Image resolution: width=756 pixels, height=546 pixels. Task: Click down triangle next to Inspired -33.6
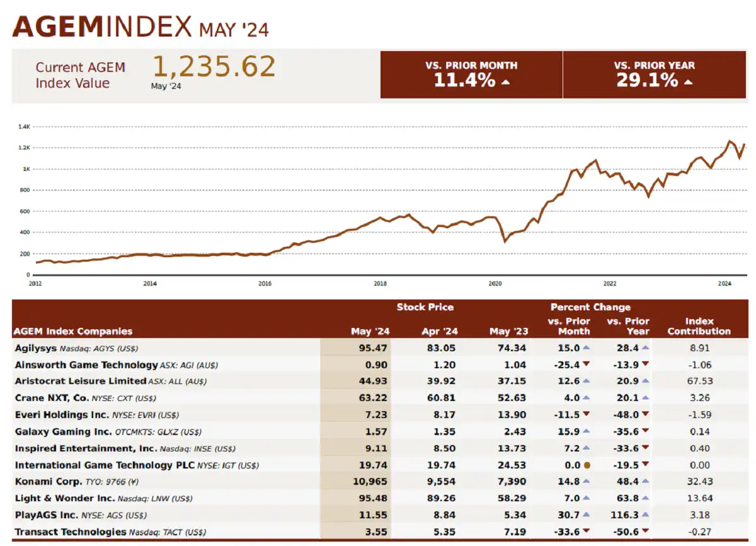(645, 448)
